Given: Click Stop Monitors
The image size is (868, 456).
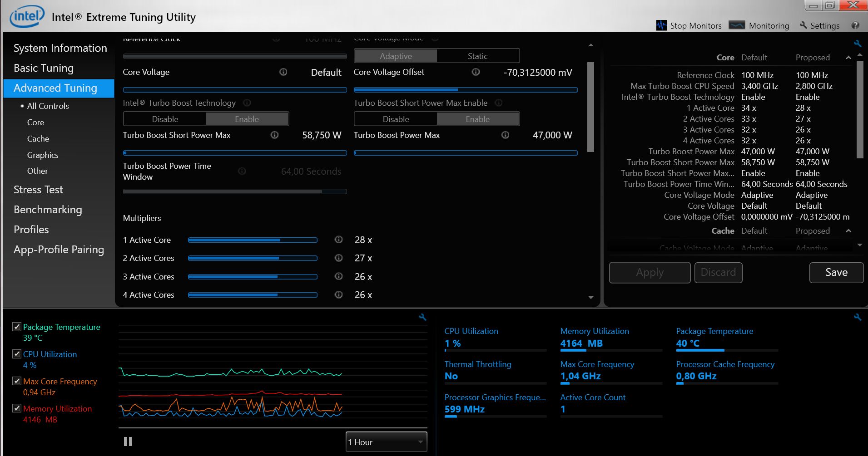Looking at the screenshot, I should 689,25.
